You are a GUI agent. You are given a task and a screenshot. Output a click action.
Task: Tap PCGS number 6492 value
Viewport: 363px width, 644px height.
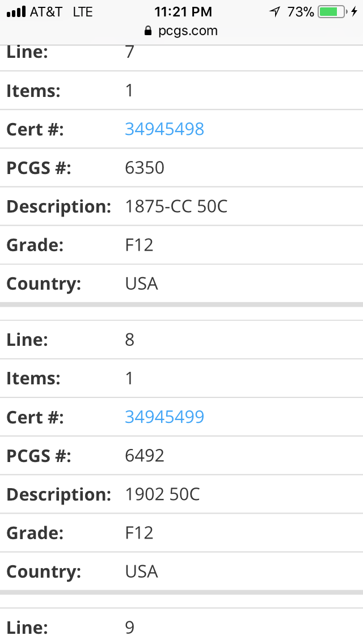pos(145,455)
